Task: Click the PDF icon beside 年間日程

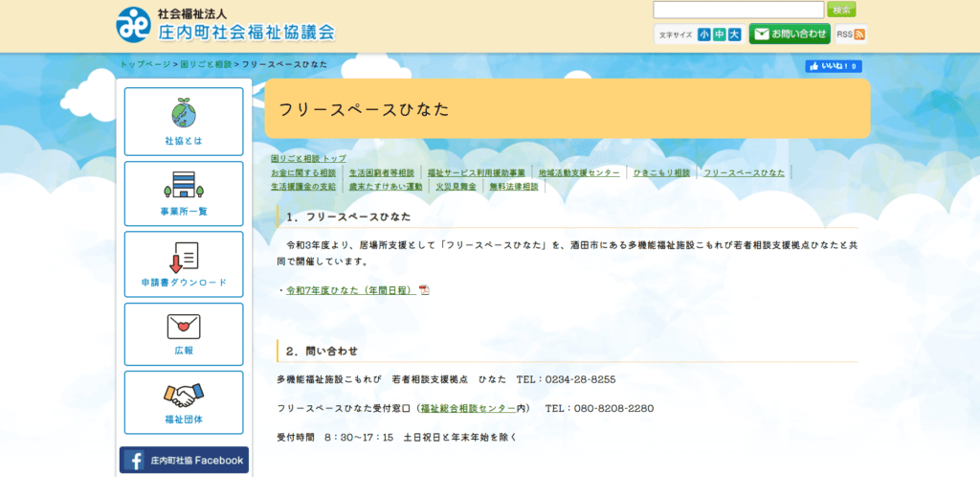Action: (424, 290)
